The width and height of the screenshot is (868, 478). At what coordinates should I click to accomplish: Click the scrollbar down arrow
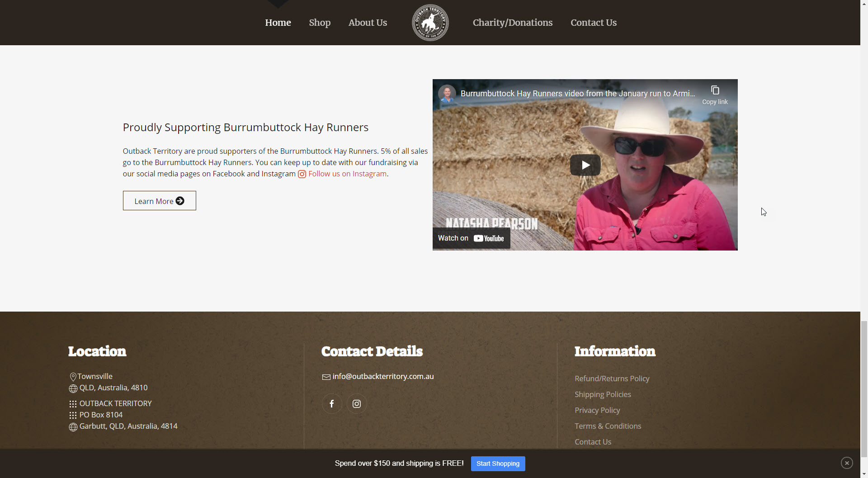click(864, 474)
